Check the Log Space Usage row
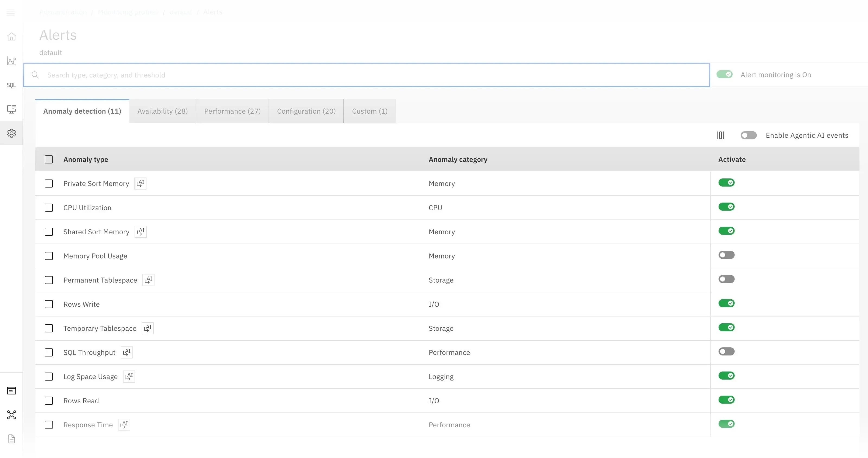This screenshot has height=458, width=868. (49, 377)
